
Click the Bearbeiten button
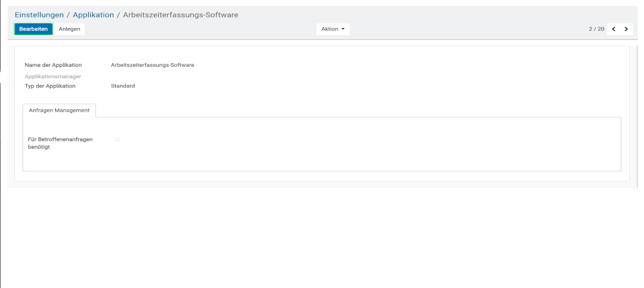click(33, 29)
